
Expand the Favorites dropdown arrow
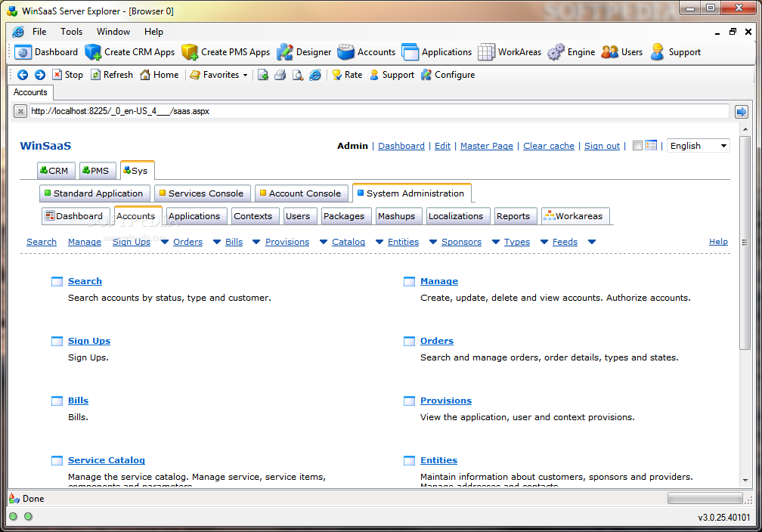coord(245,76)
